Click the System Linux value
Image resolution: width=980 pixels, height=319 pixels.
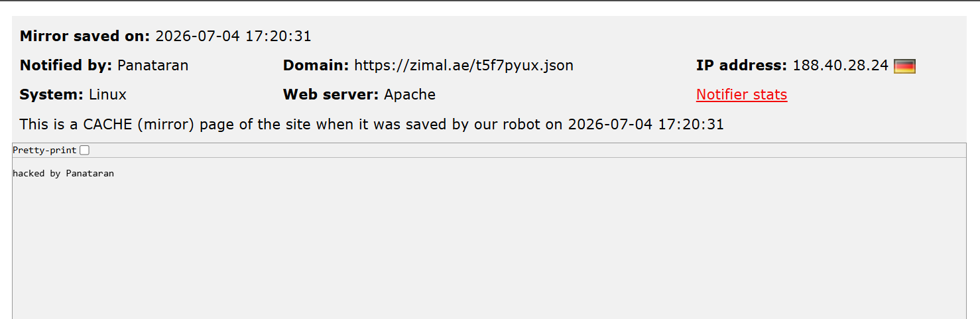tap(107, 95)
